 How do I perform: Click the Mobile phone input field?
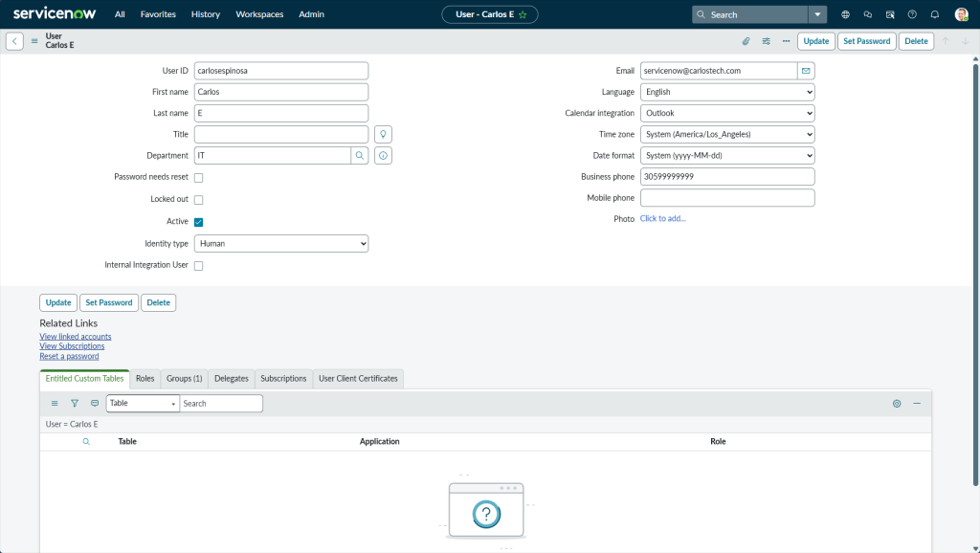pos(726,198)
